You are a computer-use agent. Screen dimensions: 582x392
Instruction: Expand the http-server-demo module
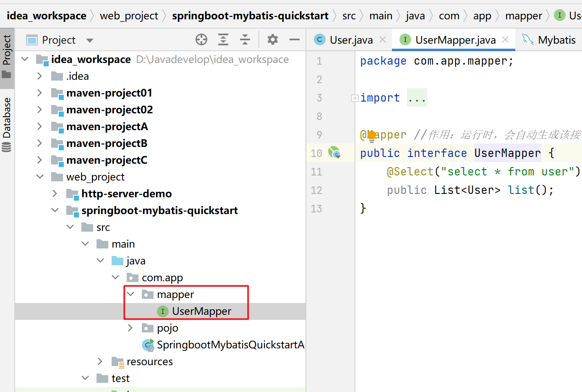[55, 193]
